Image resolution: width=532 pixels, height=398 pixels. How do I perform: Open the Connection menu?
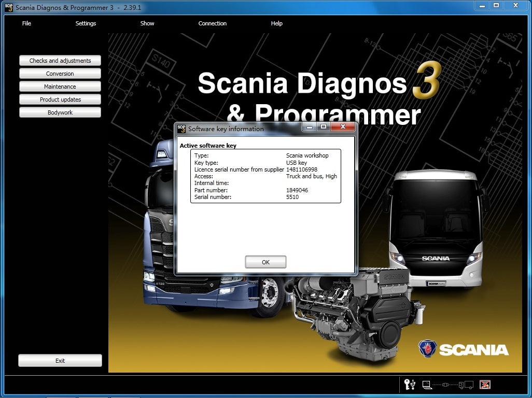tap(213, 23)
